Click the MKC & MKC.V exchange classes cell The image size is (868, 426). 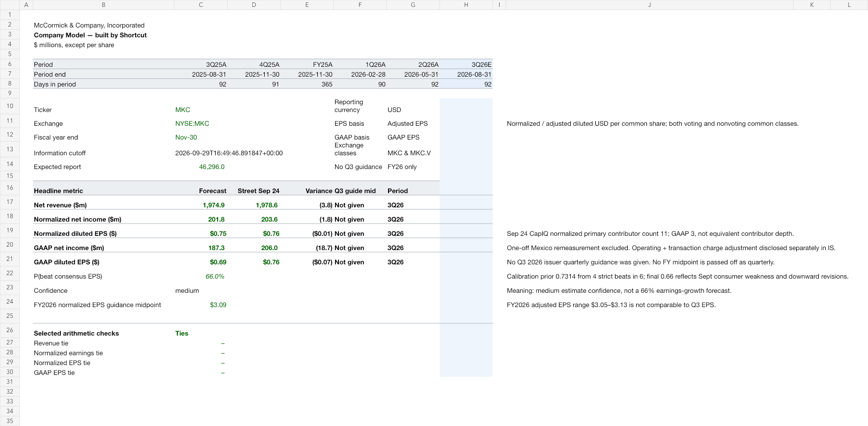tap(409, 153)
